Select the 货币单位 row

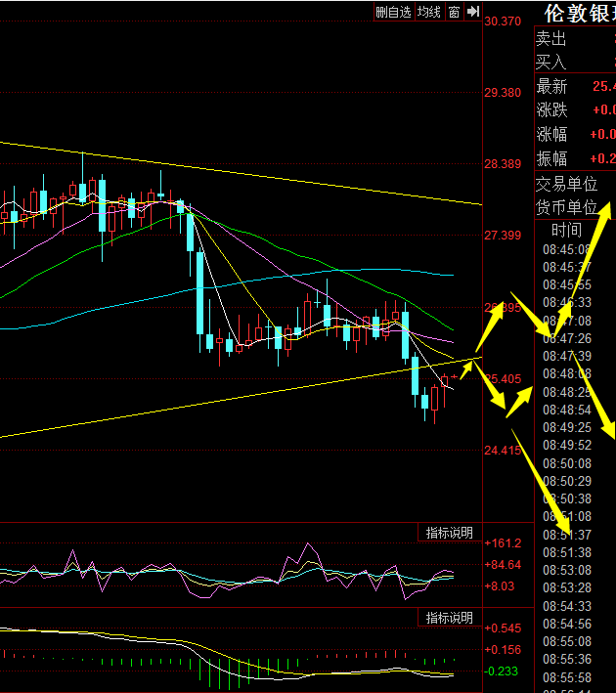[566, 207]
